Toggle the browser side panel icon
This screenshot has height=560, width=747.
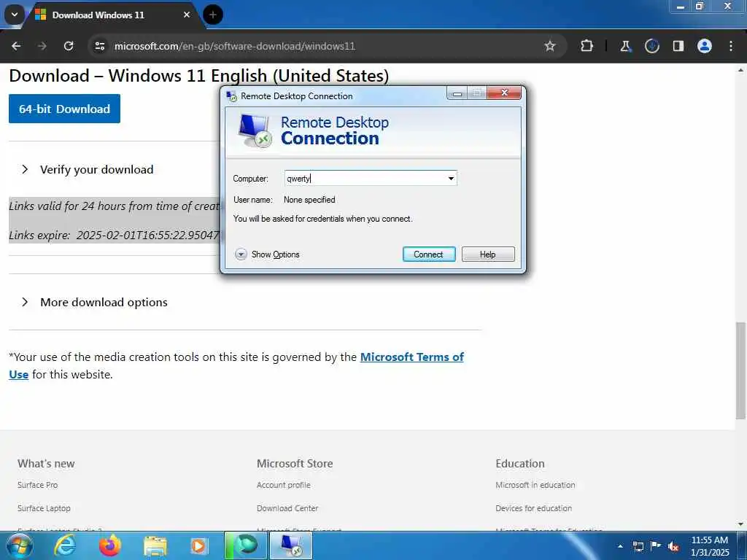pos(678,46)
